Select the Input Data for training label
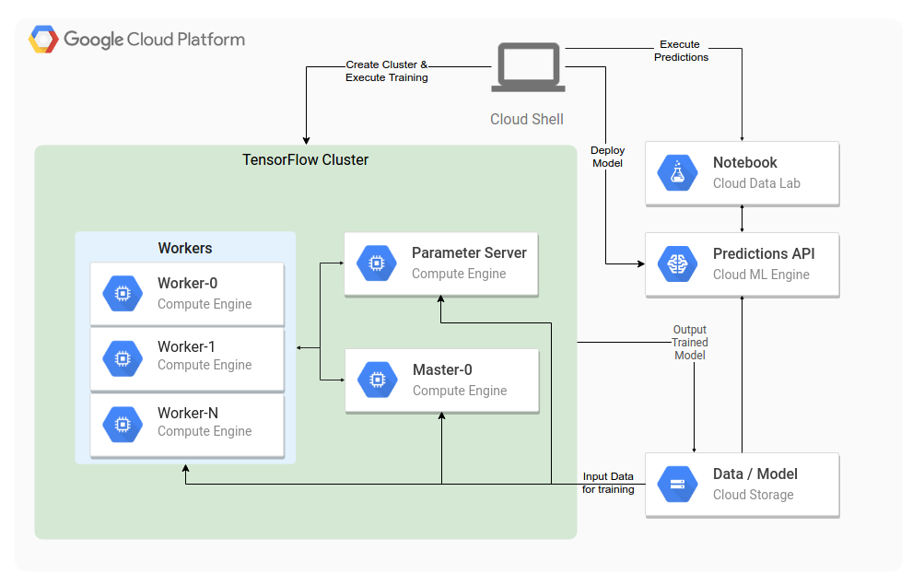Screen dimensions: 924x585 608,483
